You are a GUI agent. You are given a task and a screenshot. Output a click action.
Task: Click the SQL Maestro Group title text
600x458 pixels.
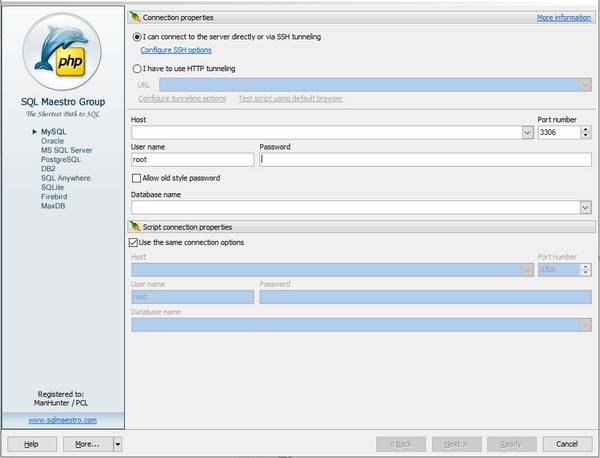coord(63,102)
